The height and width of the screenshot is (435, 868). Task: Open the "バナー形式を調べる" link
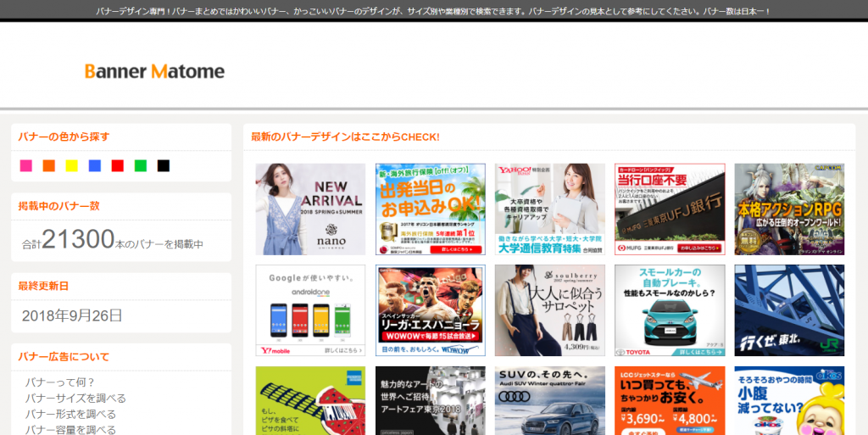tap(70, 415)
